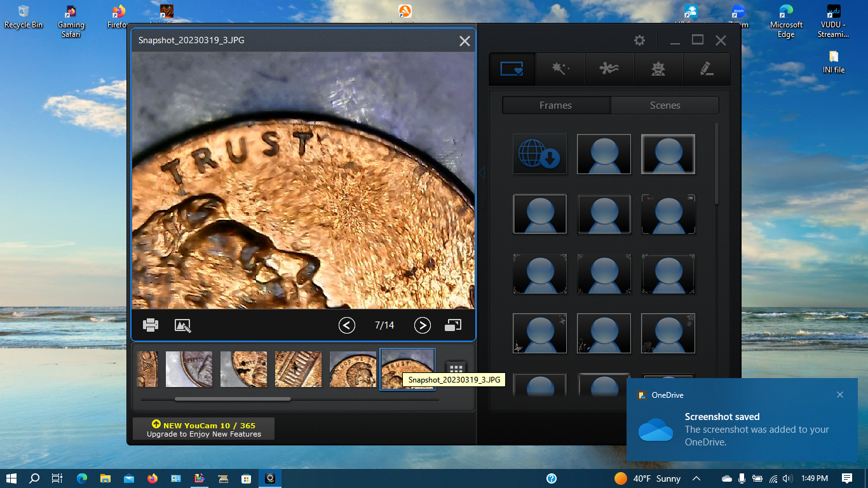Open the Recycle Bin desktop icon
The image size is (868, 488).
pyautogui.click(x=24, y=17)
